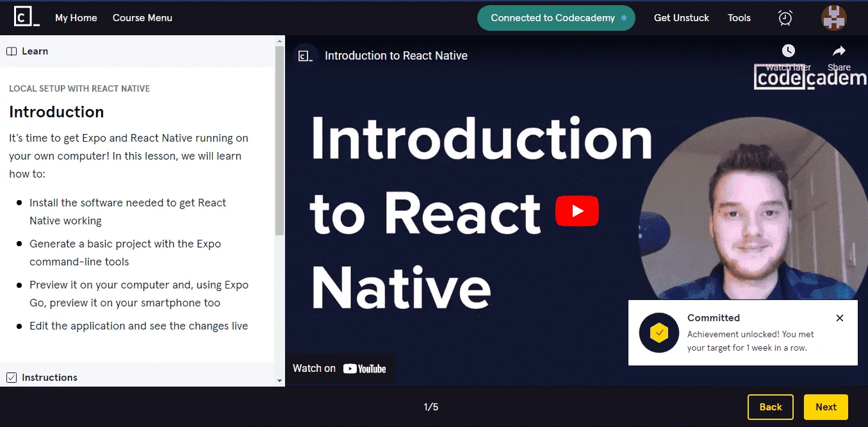The image size is (868, 427).
Task: Click the yellow Next button
Action: click(x=826, y=407)
